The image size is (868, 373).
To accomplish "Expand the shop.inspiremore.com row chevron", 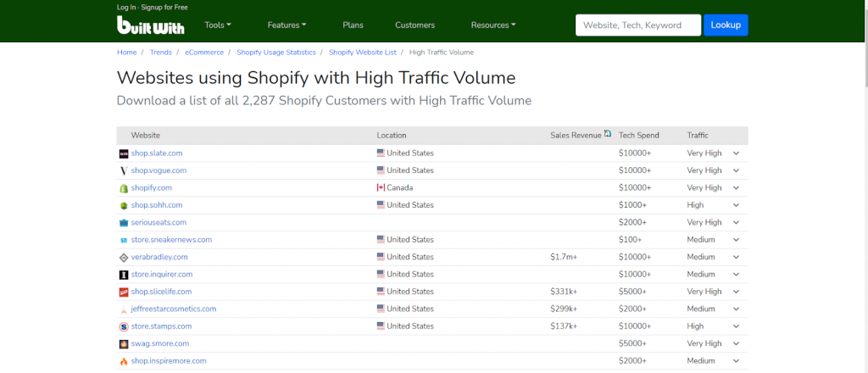I will [x=737, y=361].
